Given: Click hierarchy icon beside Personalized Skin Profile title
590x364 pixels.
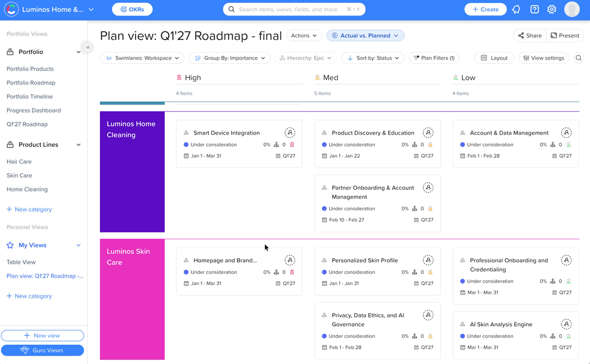Looking at the screenshot, I should pos(324,261).
